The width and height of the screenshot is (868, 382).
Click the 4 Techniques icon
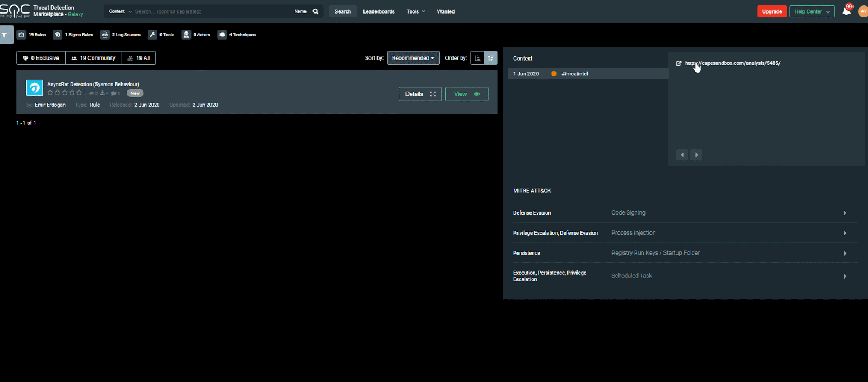coord(222,35)
